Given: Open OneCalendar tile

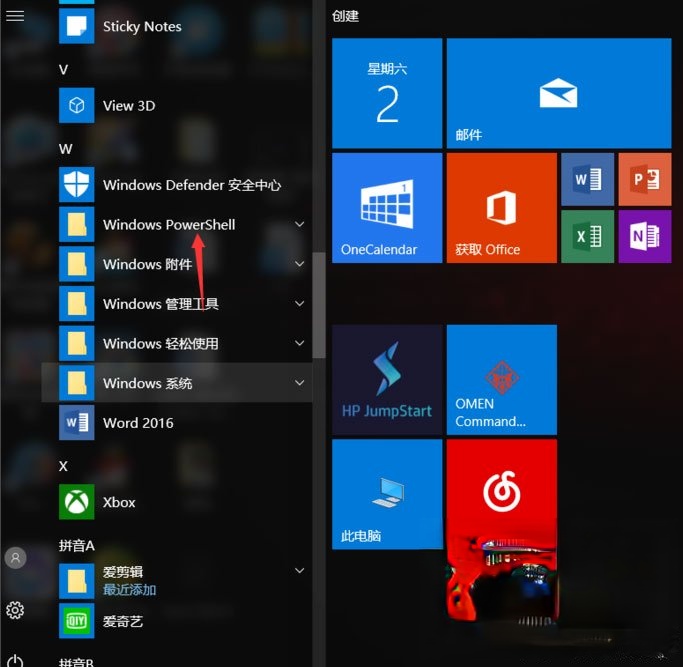Looking at the screenshot, I should pos(387,208).
